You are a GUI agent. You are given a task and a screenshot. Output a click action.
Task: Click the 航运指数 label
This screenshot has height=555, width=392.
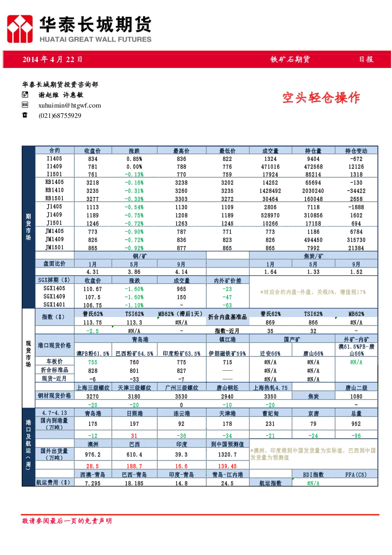pyautogui.click(x=270, y=483)
